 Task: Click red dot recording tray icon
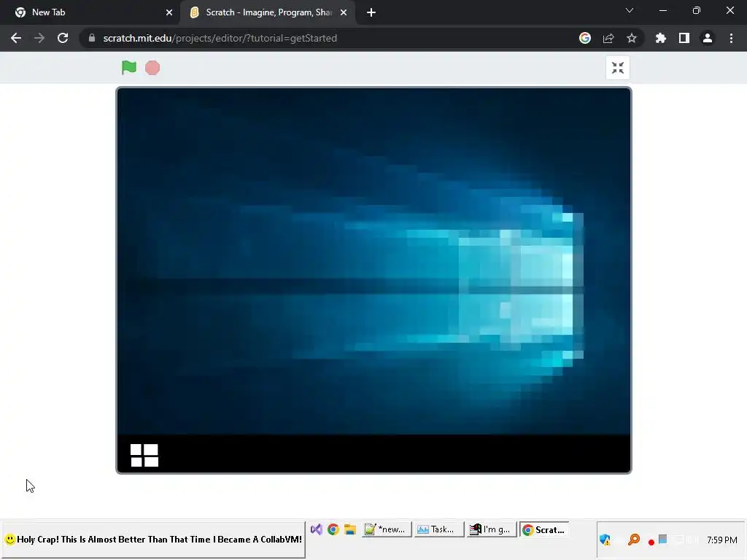point(651,542)
